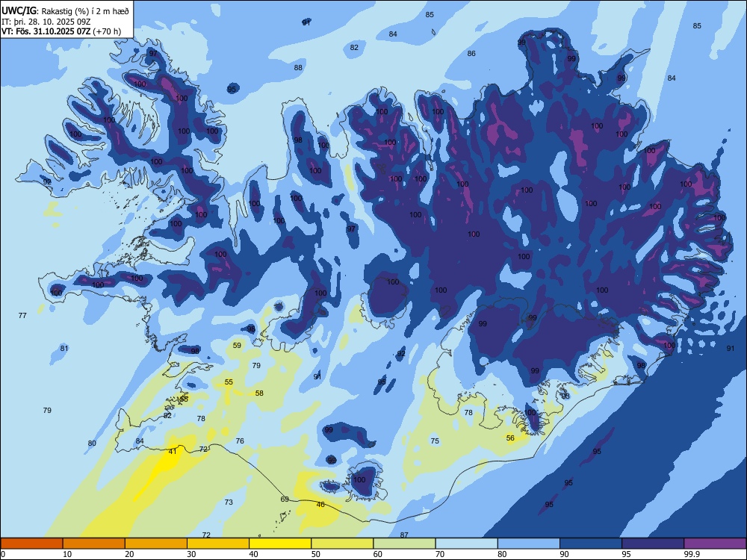Click the valid time 'VT: Fös. 31.10.2025 07Z'
Image resolution: width=747 pixels, height=560 pixels.
pos(46,32)
